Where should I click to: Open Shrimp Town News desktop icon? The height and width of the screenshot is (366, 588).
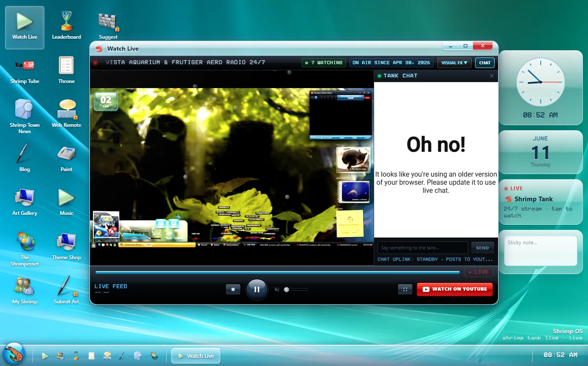[25, 116]
